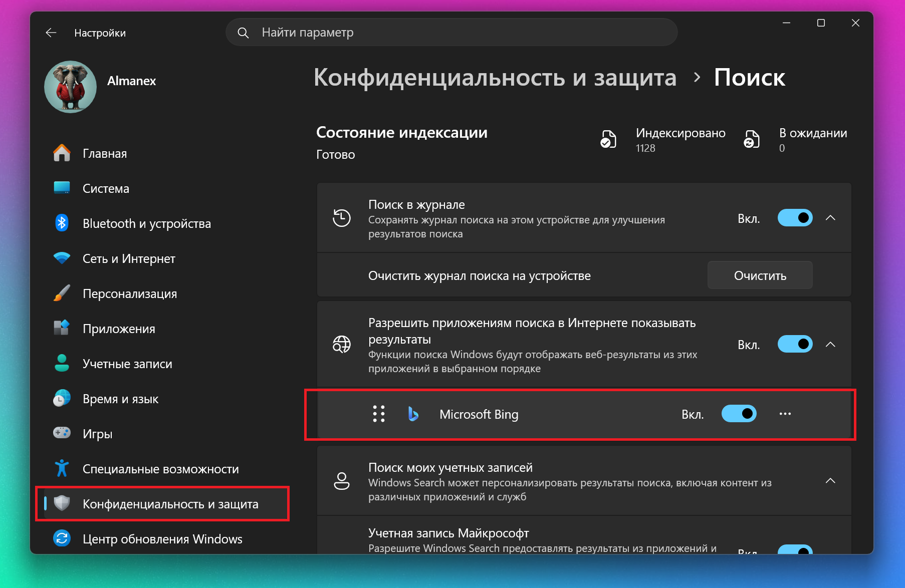Click the Wi-Fi network icon
The height and width of the screenshot is (588, 905).
(62, 258)
